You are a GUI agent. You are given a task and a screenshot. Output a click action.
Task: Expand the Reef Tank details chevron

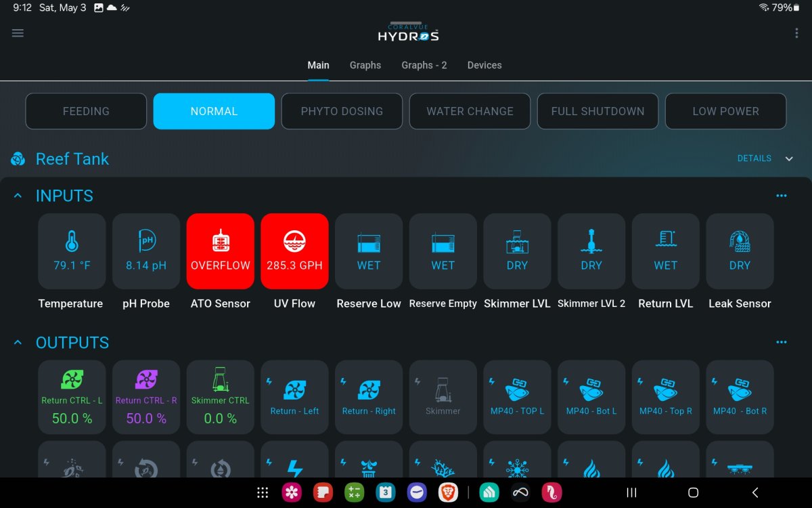[x=789, y=158]
